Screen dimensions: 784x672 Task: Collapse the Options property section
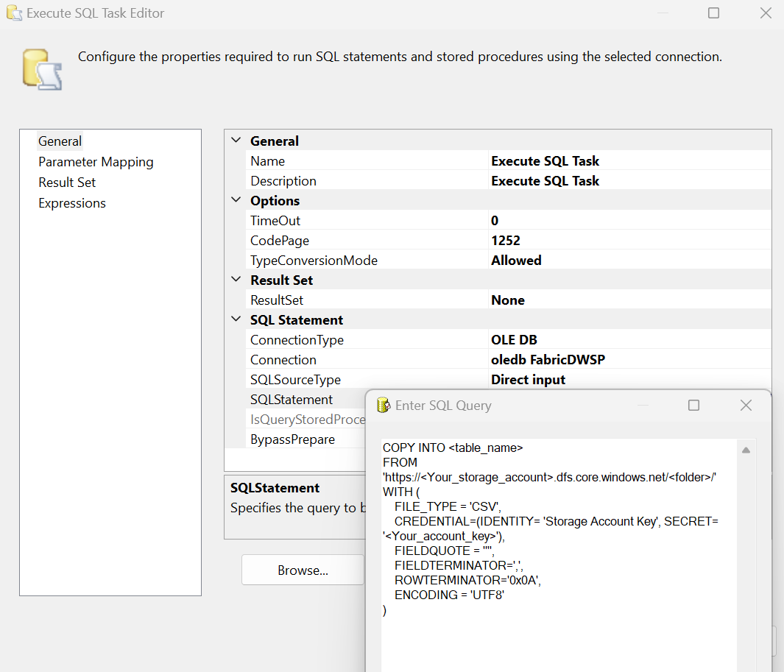click(236, 200)
